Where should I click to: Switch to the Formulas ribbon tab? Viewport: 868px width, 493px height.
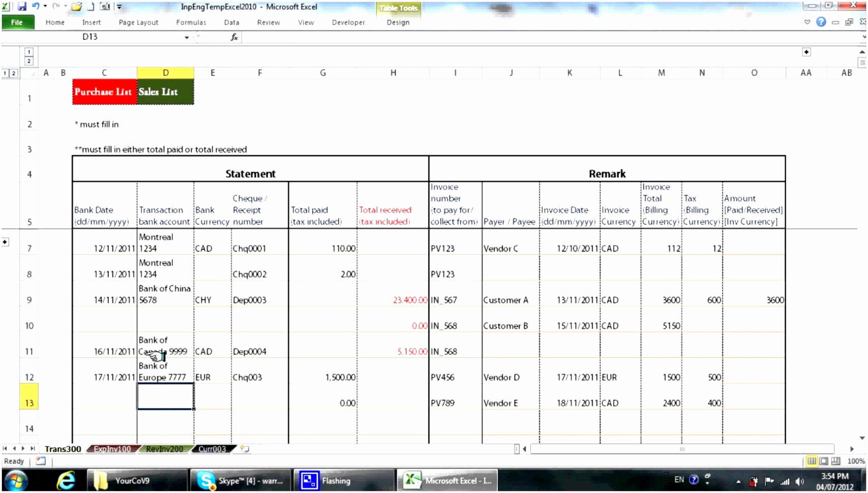point(191,22)
